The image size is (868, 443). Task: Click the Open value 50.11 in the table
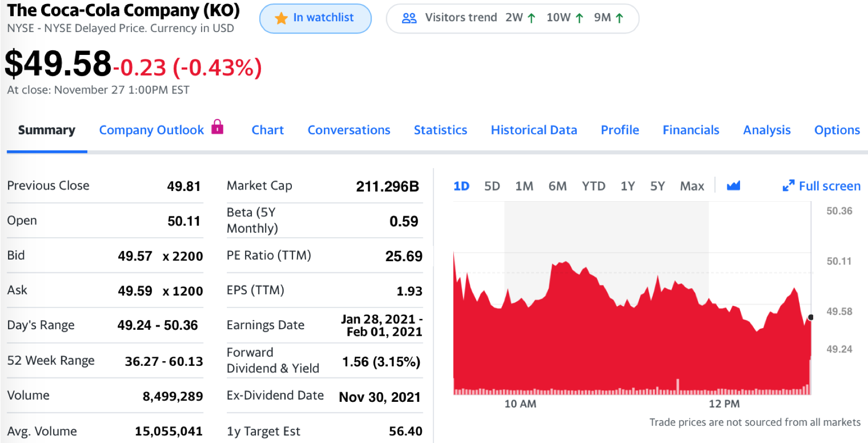[184, 221]
